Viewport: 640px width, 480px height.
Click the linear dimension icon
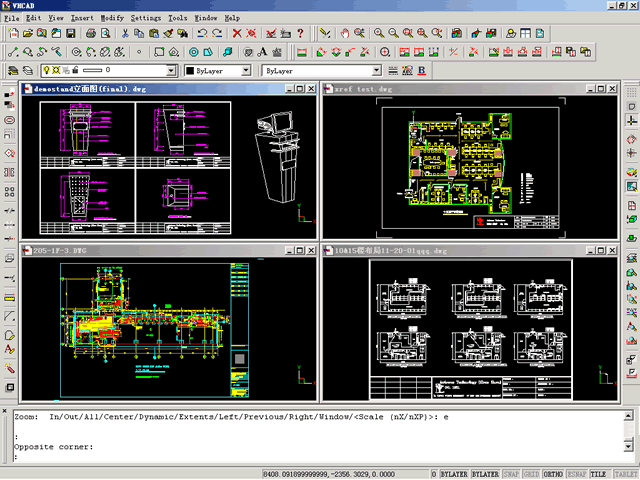302,52
